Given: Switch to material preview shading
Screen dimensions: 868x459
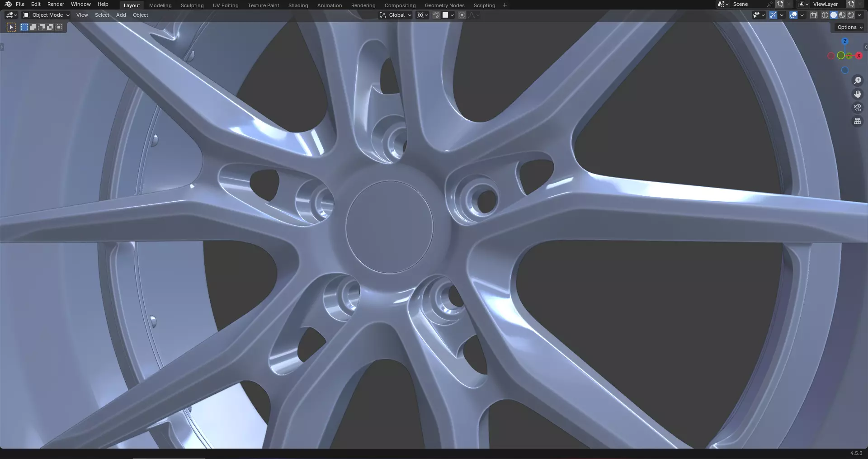Looking at the screenshot, I should pos(842,15).
